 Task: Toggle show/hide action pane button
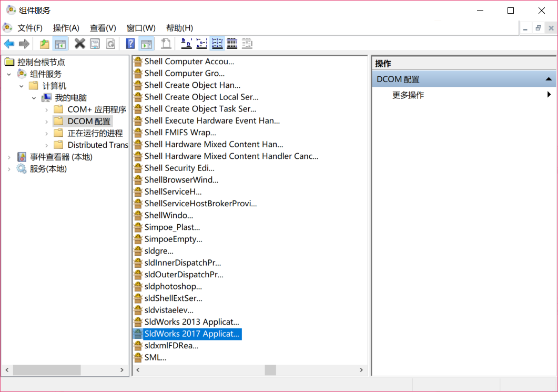(x=146, y=44)
